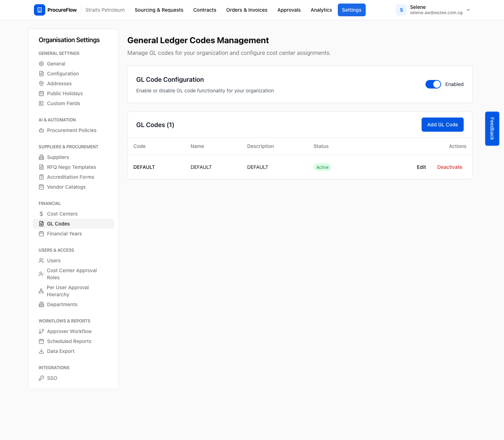Disable the GL Code Configuration toggle

[x=433, y=84]
